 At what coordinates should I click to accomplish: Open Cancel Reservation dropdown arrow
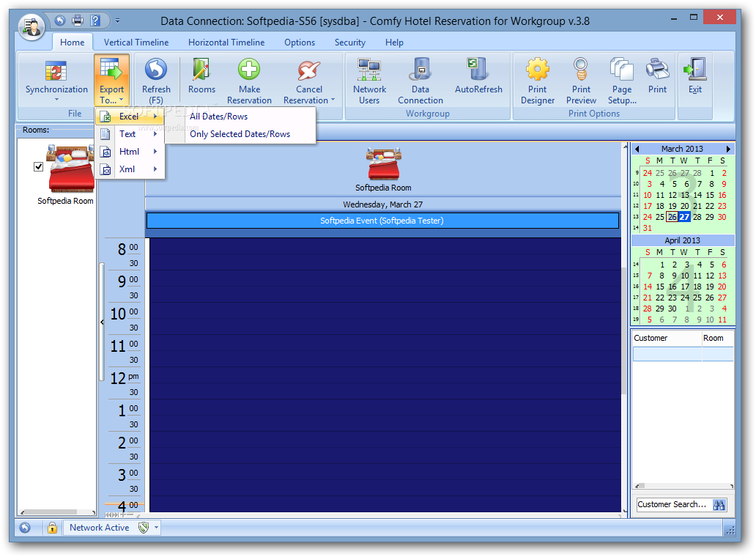[x=333, y=100]
